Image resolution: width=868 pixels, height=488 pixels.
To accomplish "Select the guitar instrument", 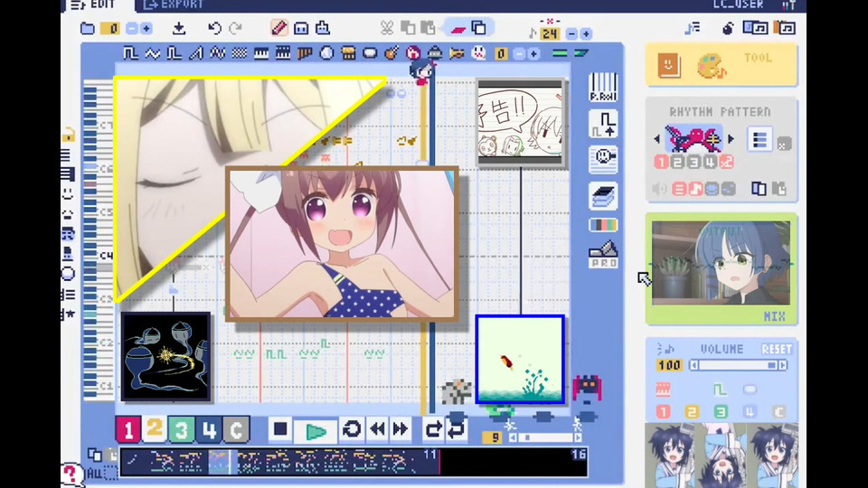I will [x=392, y=53].
